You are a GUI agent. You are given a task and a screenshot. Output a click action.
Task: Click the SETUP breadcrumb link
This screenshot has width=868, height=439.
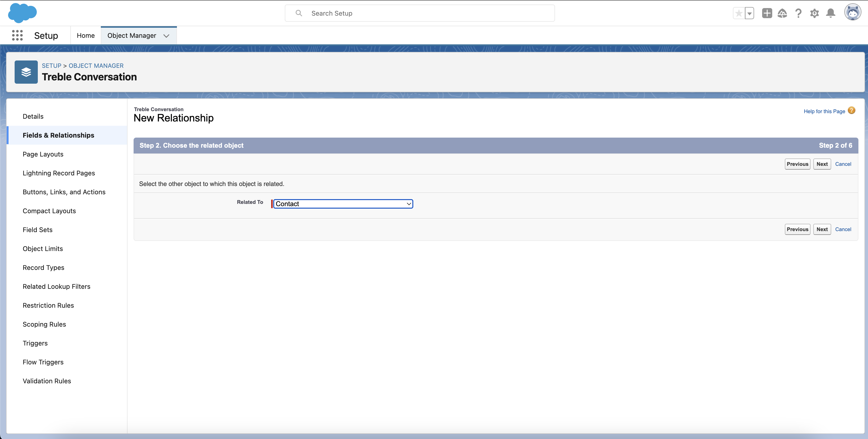[x=52, y=66]
